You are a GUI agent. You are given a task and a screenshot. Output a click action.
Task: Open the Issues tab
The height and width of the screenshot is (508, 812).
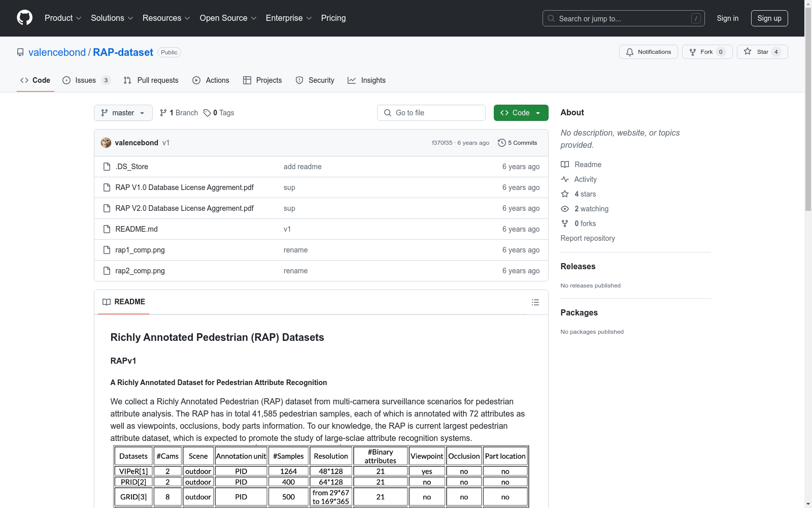click(x=86, y=80)
